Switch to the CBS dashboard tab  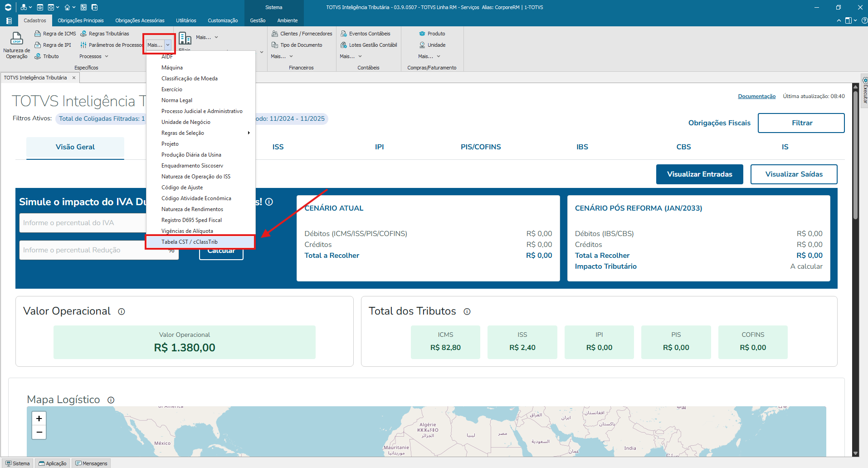(x=683, y=147)
